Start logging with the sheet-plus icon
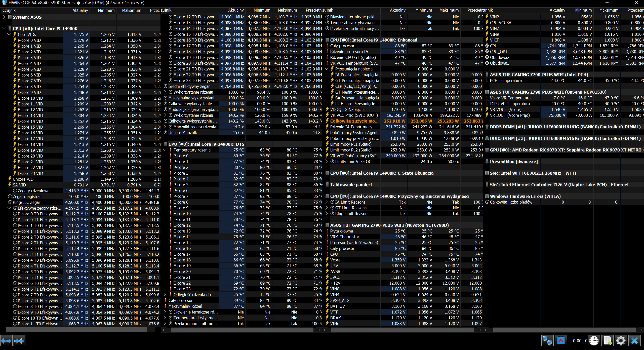644x350 pixels. point(608,341)
